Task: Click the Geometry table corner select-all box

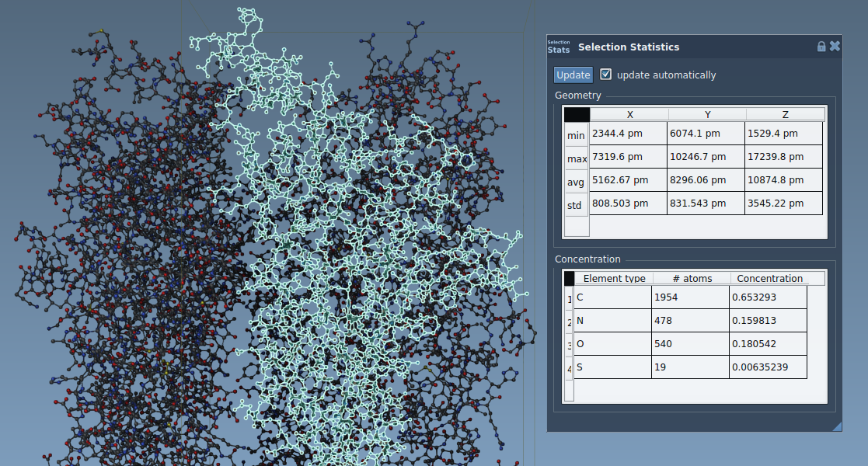Action: coord(577,114)
